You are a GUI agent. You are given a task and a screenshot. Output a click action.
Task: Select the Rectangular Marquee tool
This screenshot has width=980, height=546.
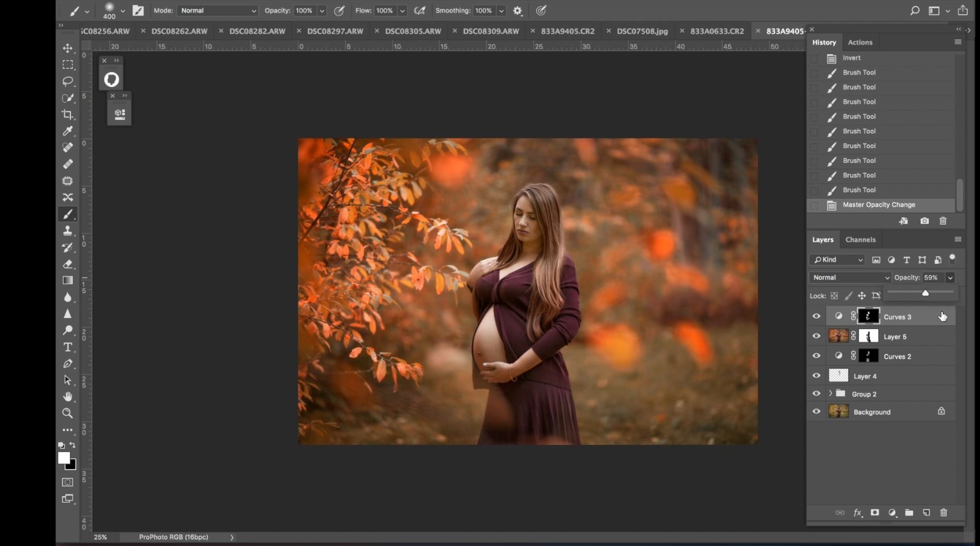click(x=68, y=65)
